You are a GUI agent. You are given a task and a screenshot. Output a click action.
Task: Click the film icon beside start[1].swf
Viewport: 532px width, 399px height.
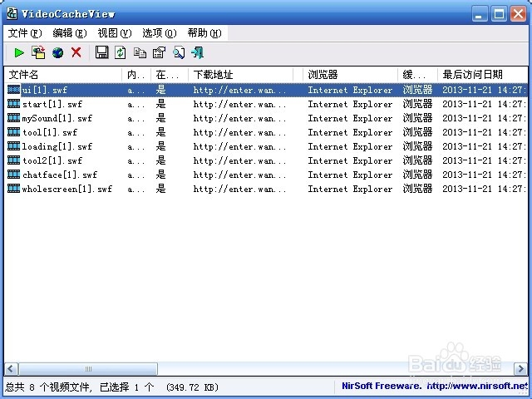[x=14, y=104]
